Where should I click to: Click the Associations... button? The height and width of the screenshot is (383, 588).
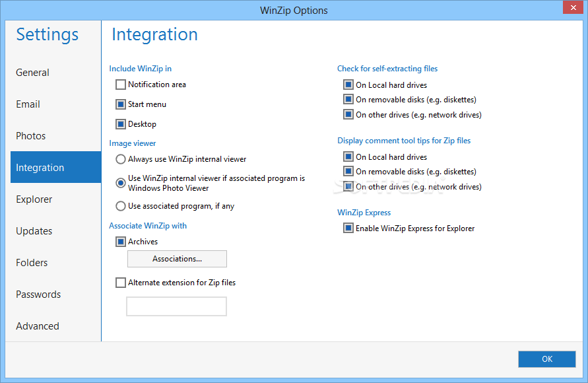click(177, 259)
